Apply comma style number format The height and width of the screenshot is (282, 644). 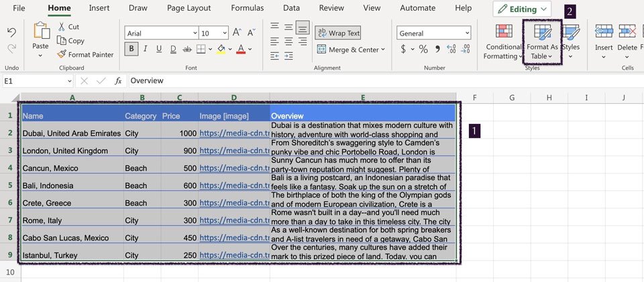click(438, 49)
